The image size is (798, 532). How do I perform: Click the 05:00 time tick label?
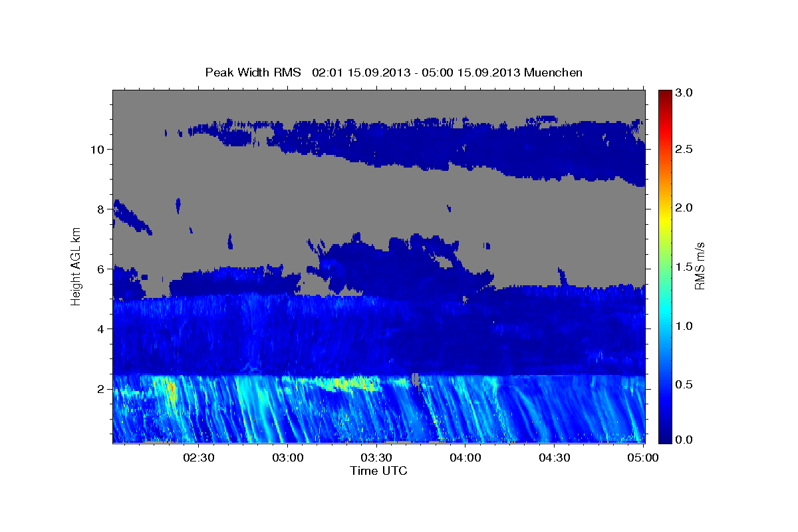tap(643, 458)
